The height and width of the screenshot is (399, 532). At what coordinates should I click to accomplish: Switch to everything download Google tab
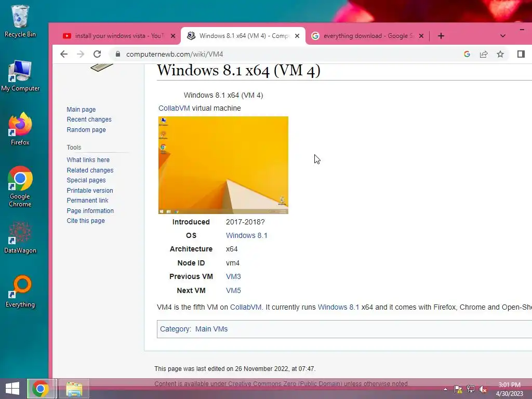(367, 36)
